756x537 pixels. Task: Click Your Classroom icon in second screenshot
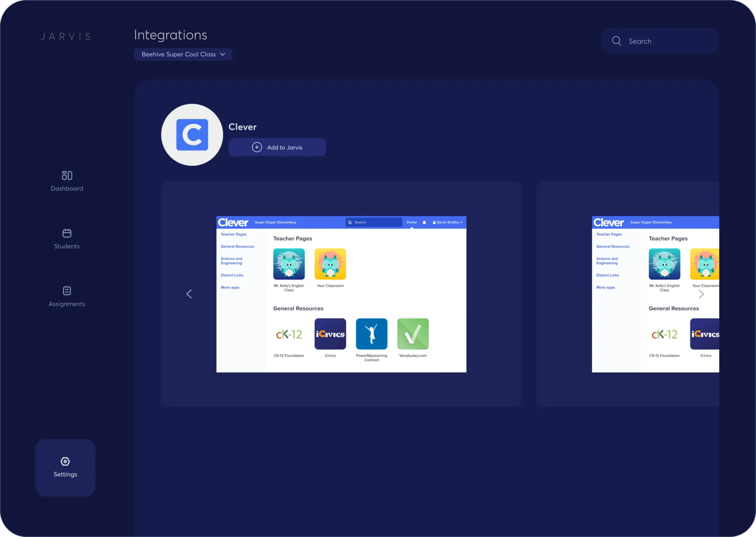705,264
